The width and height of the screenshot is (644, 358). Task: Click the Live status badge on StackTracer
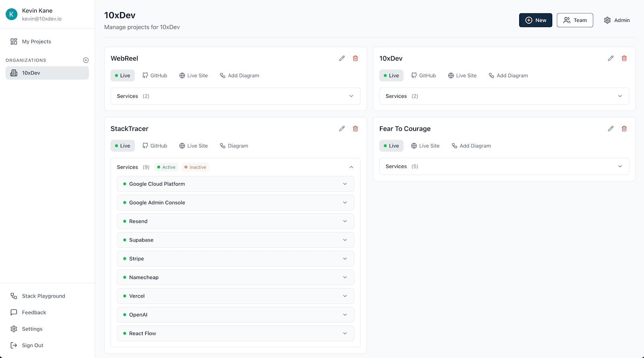[x=123, y=146]
